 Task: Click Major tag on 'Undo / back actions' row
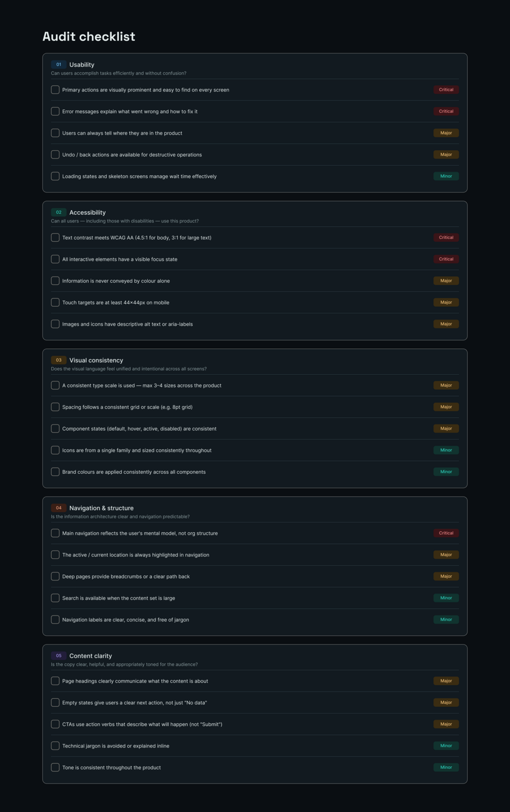[x=446, y=154]
